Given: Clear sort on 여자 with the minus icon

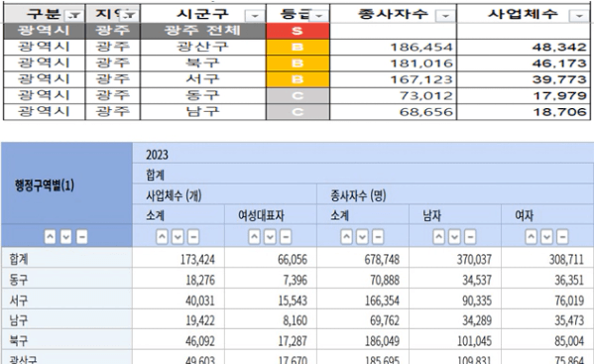Looking at the screenshot, I should (562, 237).
